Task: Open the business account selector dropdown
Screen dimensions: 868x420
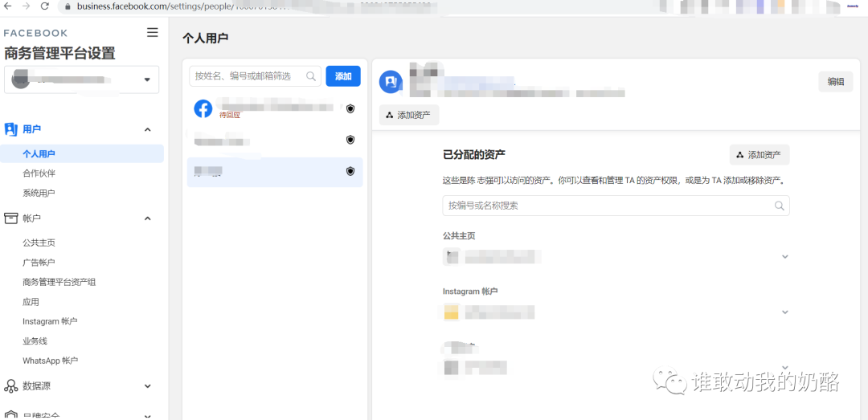Action: pos(81,80)
